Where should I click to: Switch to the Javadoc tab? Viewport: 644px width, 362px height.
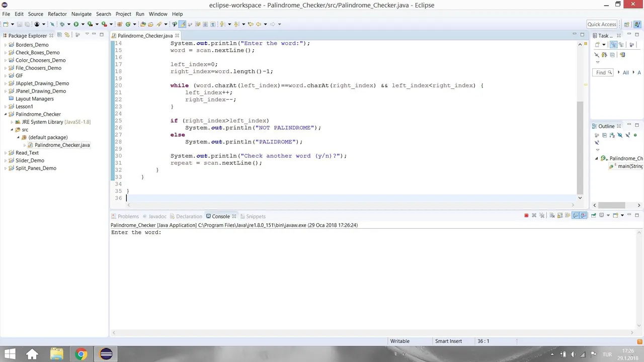[154, 216]
